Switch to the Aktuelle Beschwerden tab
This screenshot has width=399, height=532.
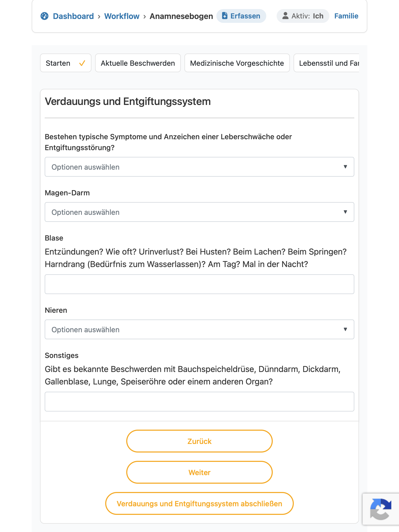(x=138, y=63)
